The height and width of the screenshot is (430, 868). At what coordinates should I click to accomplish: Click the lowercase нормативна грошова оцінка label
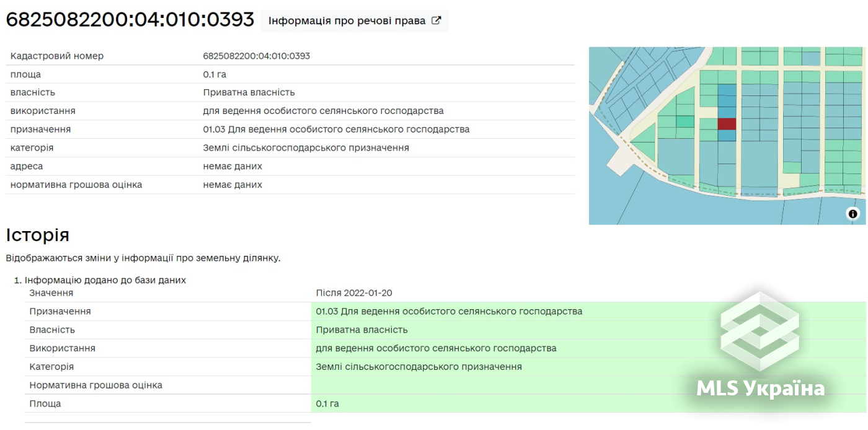tap(76, 185)
